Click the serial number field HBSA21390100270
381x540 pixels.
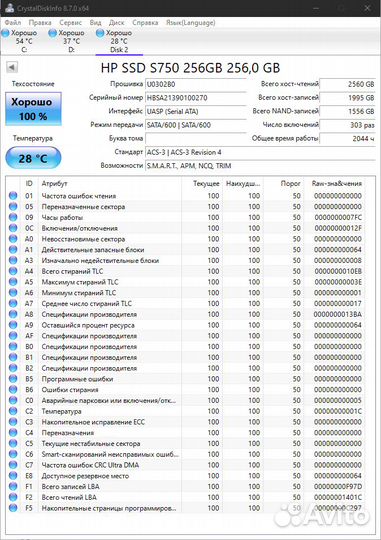pos(195,98)
